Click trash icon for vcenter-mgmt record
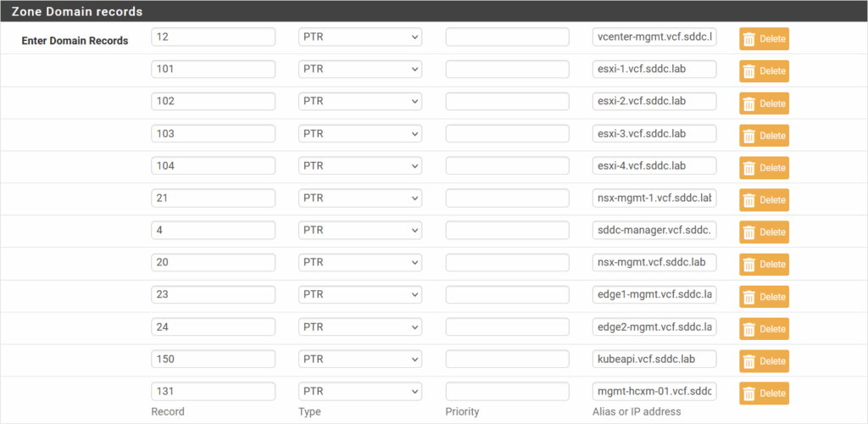The image size is (868, 424). point(749,39)
